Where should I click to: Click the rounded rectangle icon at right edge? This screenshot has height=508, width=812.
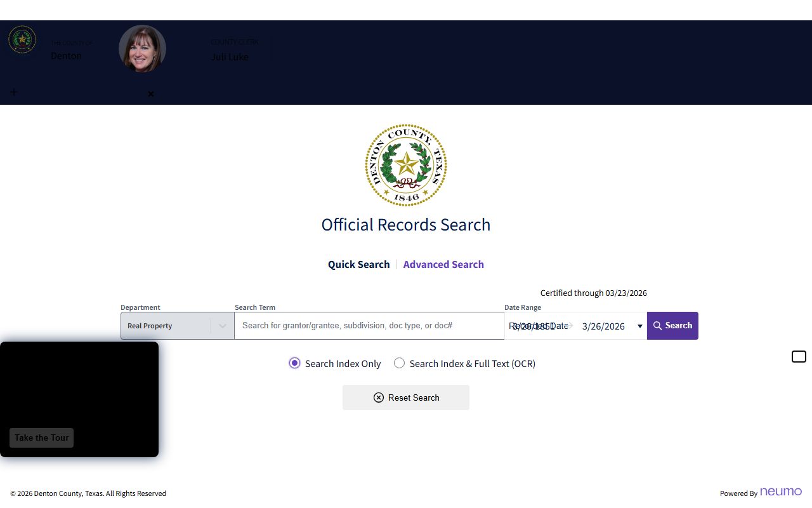coord(799,357)
